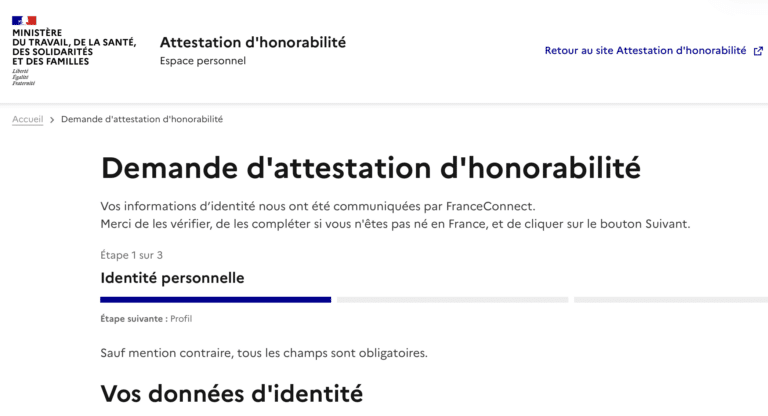
Task: Click the second segment of the step progress bar
Action: (452, 299)
